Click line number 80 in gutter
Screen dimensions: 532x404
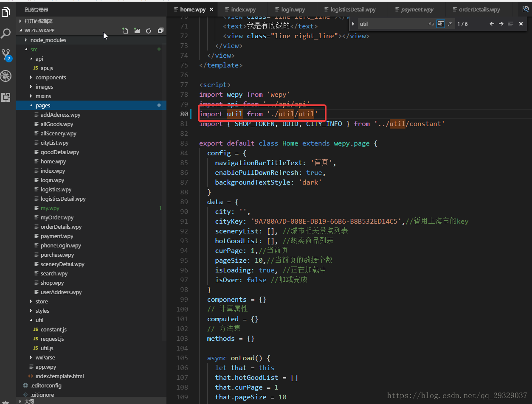click(183, 114)
